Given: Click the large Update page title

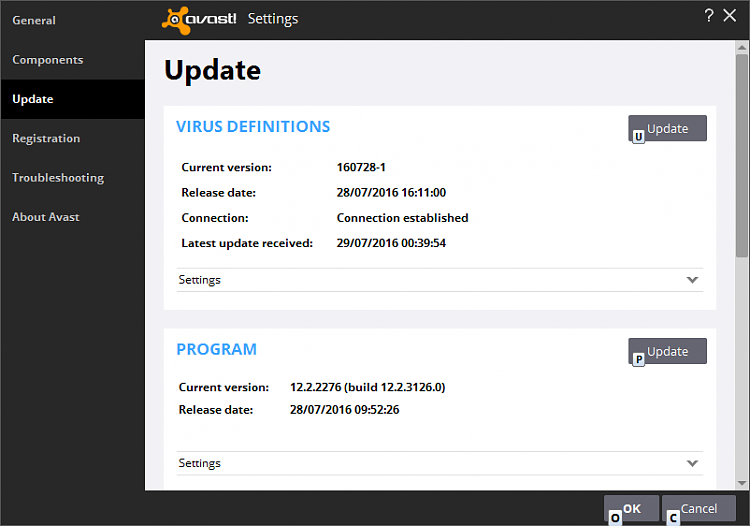Looking at the screenshot, I should [x=212, y=71].
